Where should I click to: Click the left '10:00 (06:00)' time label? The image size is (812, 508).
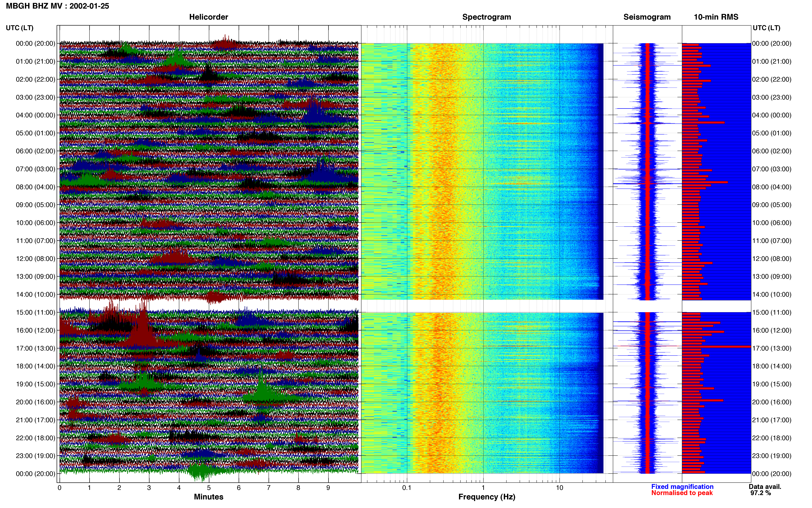click(x=36, y=223)
